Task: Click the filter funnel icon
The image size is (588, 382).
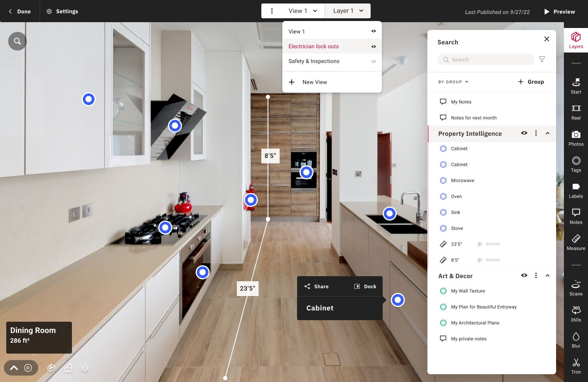Action: tap(542, 60)
